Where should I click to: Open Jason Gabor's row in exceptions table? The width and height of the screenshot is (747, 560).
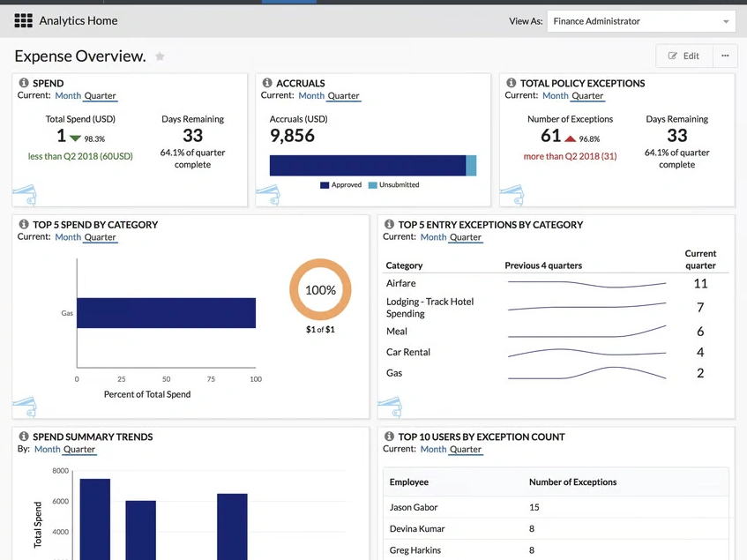click(414, 507)
